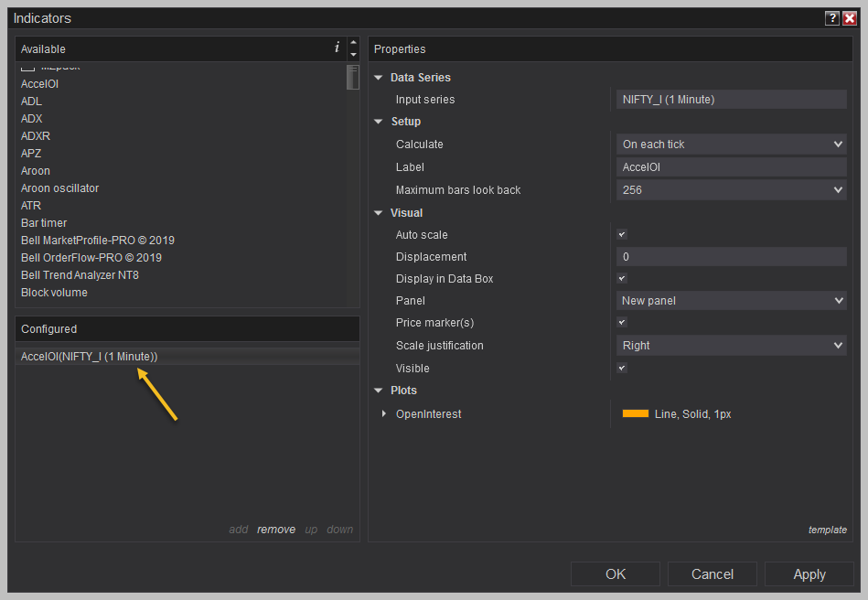Open the Calculate dropdown
Screen dimensions: 868x600
(731, 144)
